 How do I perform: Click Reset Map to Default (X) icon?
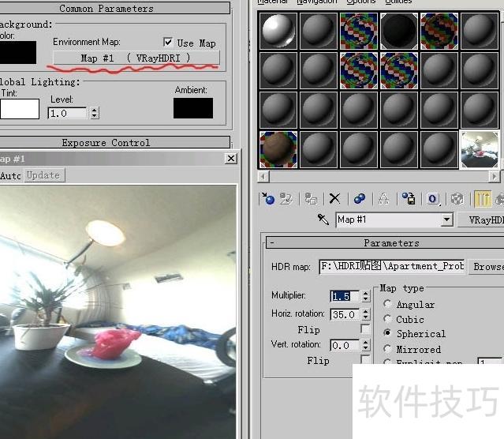coord(335,199)
